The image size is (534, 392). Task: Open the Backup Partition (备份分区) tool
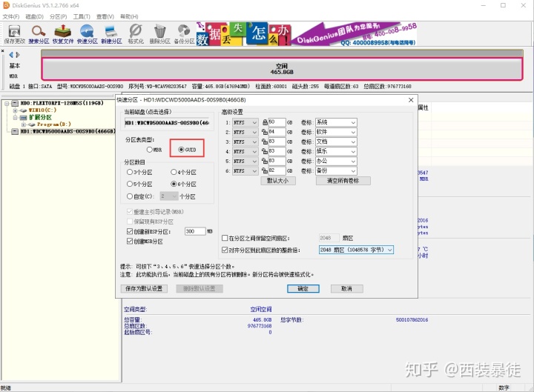coord(184,34)
